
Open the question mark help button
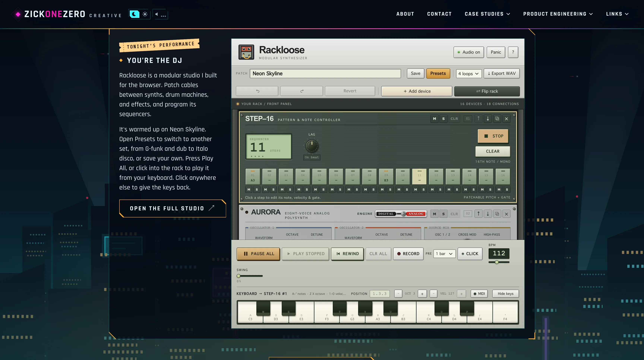pos(513,52)
